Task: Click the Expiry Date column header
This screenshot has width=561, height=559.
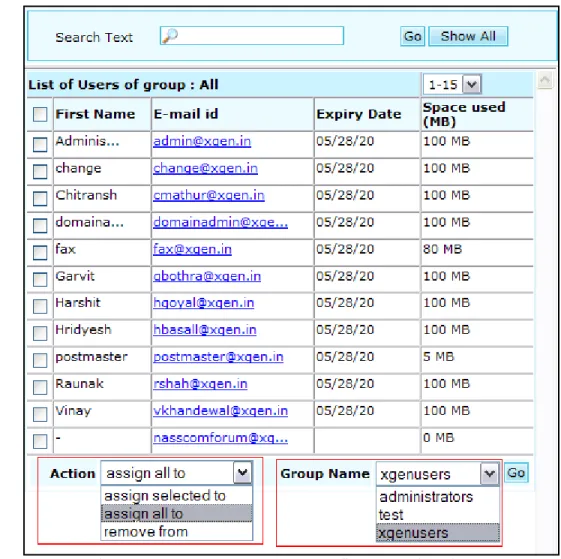Action: pos(359,114)
